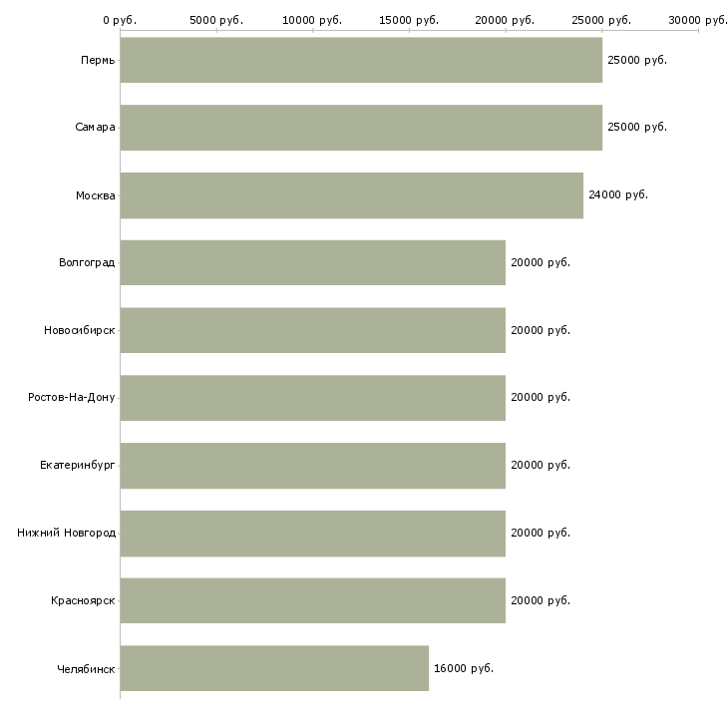This screenshot has width=728, height=728.
Task: Click the 24000 руб. value label
Action: [618, 195]
